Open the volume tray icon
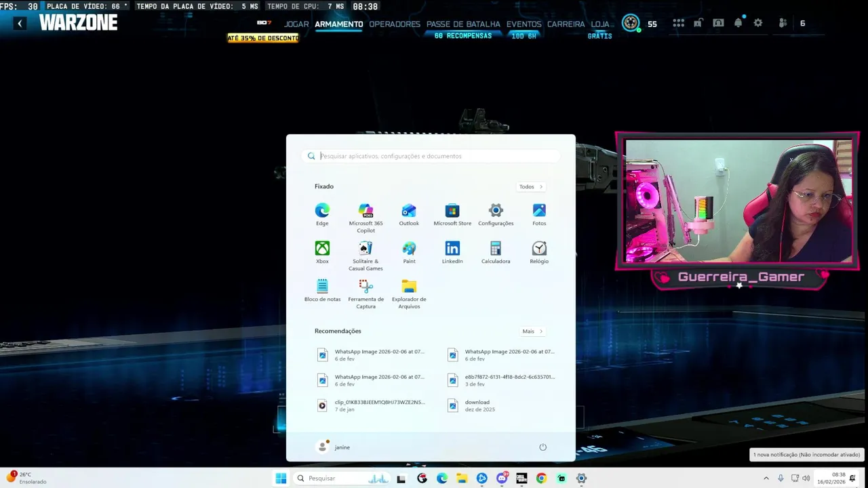 point(806,479)
